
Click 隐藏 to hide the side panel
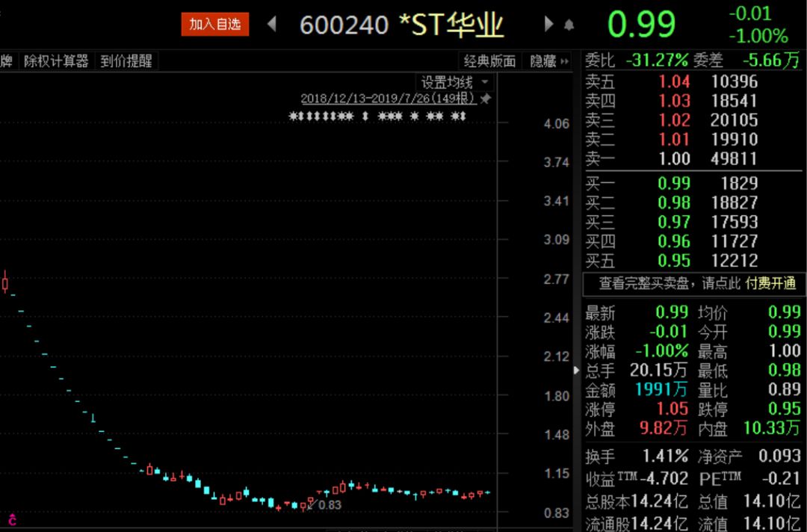click(x=549, y=61)
